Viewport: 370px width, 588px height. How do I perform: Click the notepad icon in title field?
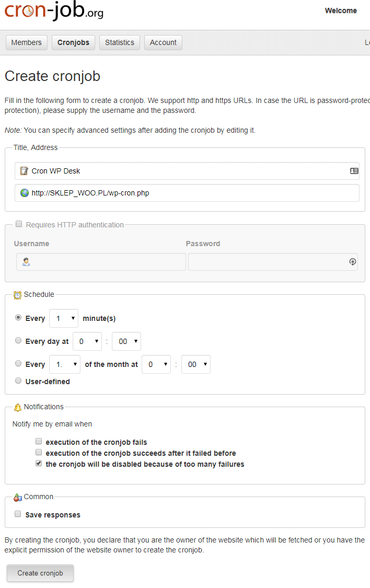24,171
